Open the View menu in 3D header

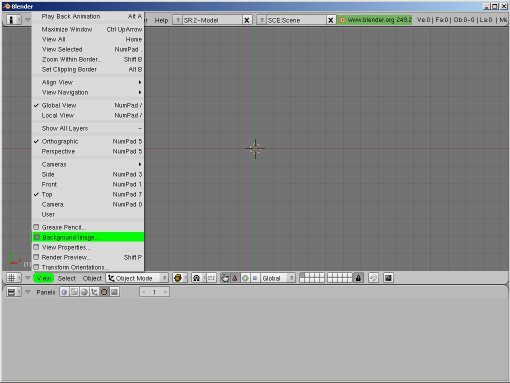click(x=43, y=278)
